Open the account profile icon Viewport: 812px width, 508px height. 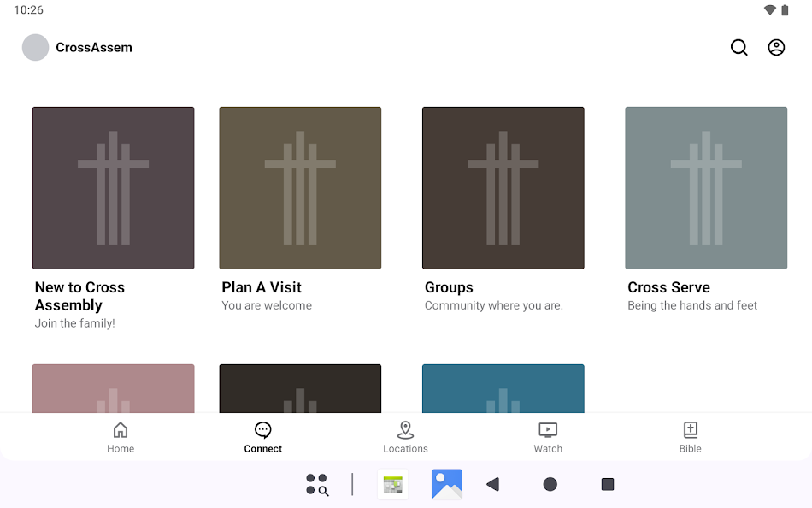pyautogui.click(x=776, y=47)
